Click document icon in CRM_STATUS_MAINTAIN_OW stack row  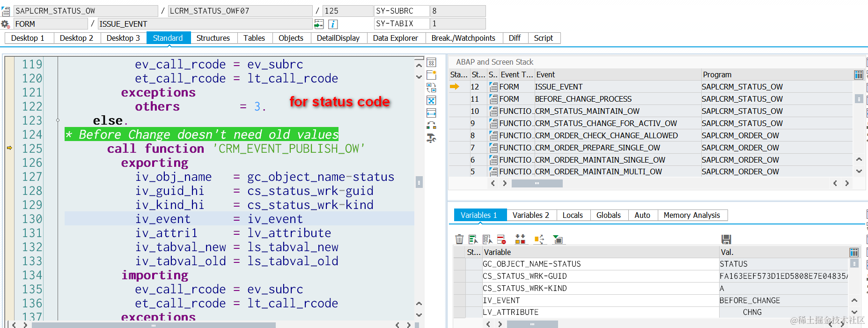tap(493, 111)
